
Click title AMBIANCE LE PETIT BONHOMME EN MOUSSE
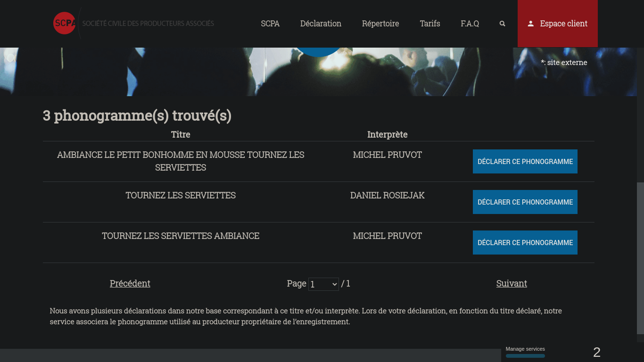[181, 161]
